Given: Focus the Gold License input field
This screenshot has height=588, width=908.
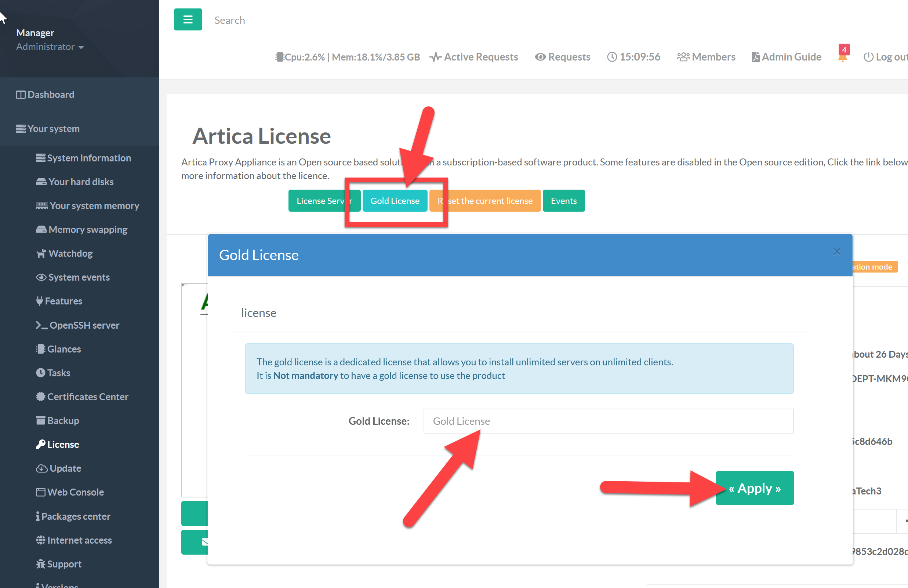Looking at the screenshot, I should [608, 421].
